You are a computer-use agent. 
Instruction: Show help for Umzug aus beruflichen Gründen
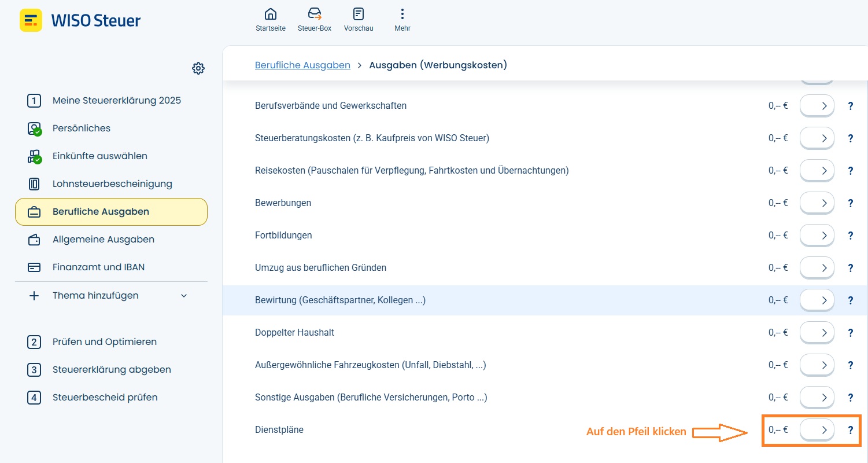coord(851,268)
